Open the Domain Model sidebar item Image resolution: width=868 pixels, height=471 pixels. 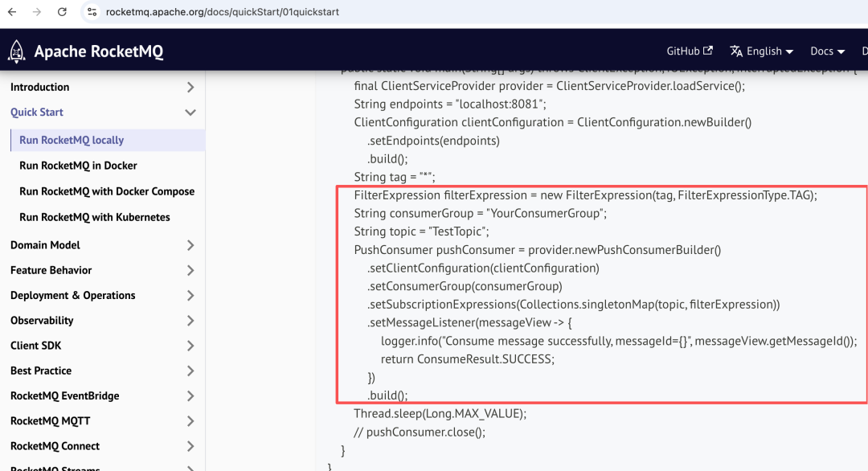(45, 244)
